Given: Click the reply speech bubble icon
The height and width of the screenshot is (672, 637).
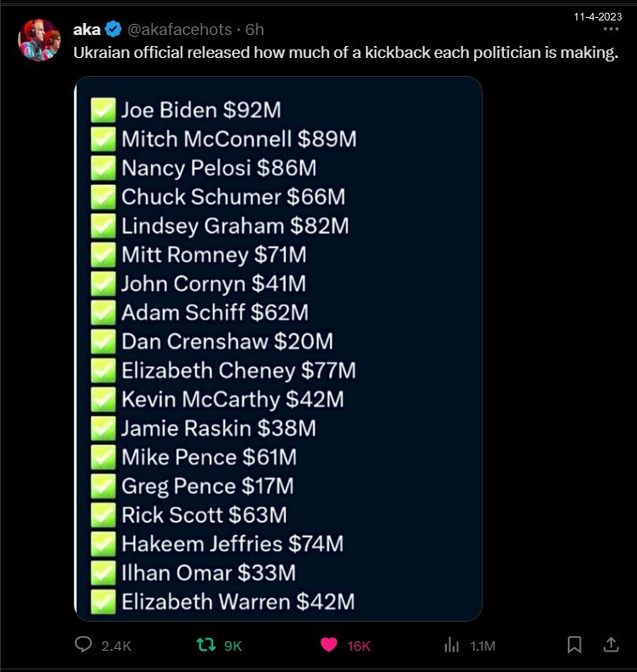Looking at the screenshot, I should (x=83, y=645).
